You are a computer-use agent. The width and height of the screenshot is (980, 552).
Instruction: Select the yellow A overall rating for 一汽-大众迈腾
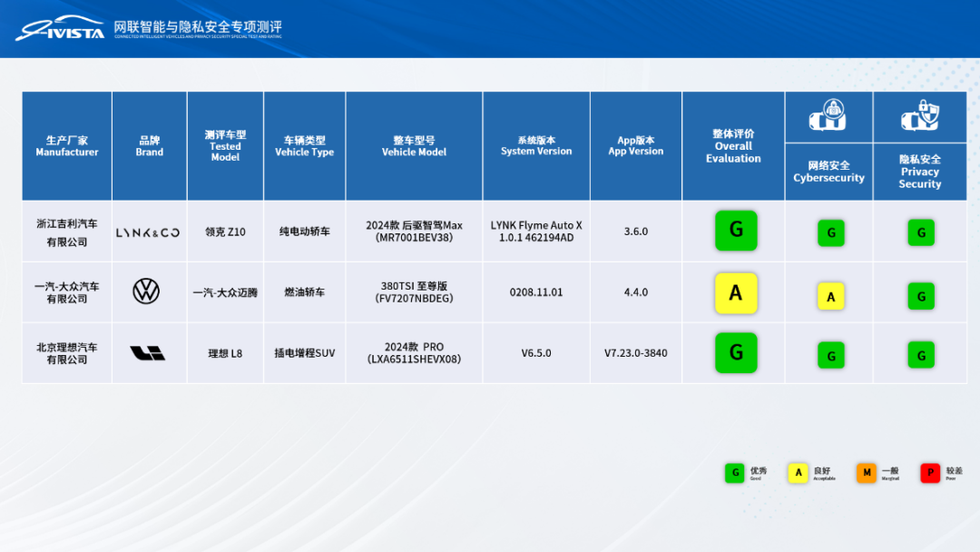[736, 292]
